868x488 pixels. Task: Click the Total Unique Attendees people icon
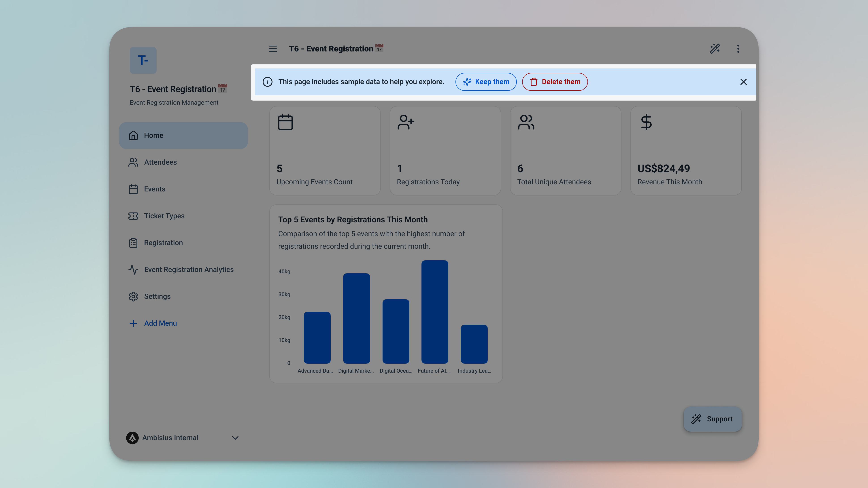tap(526, 122)
